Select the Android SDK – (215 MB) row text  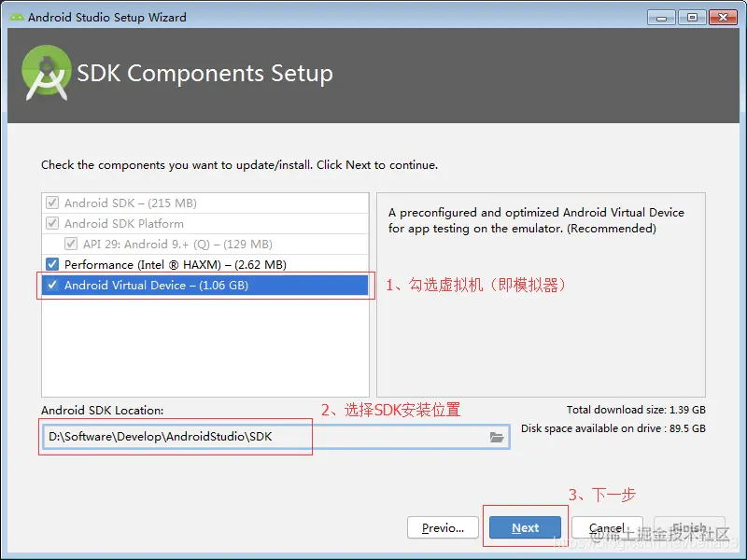click(131, 203)
